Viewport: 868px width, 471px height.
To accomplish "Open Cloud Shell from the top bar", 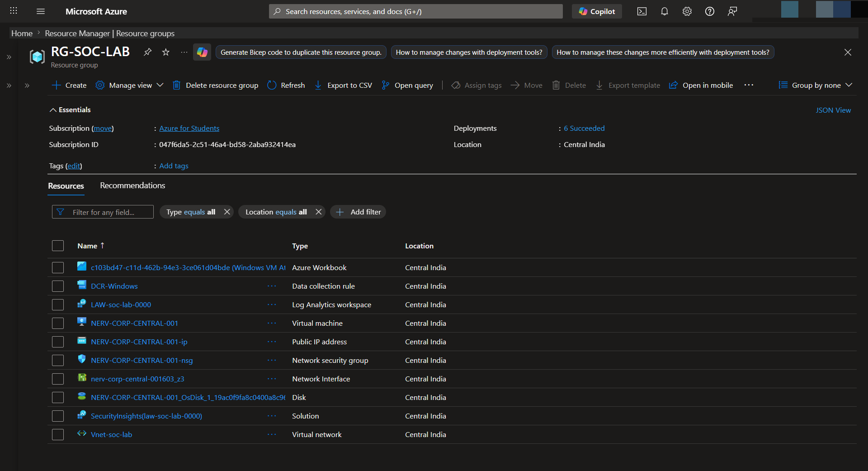I will (x=642, y=11).
